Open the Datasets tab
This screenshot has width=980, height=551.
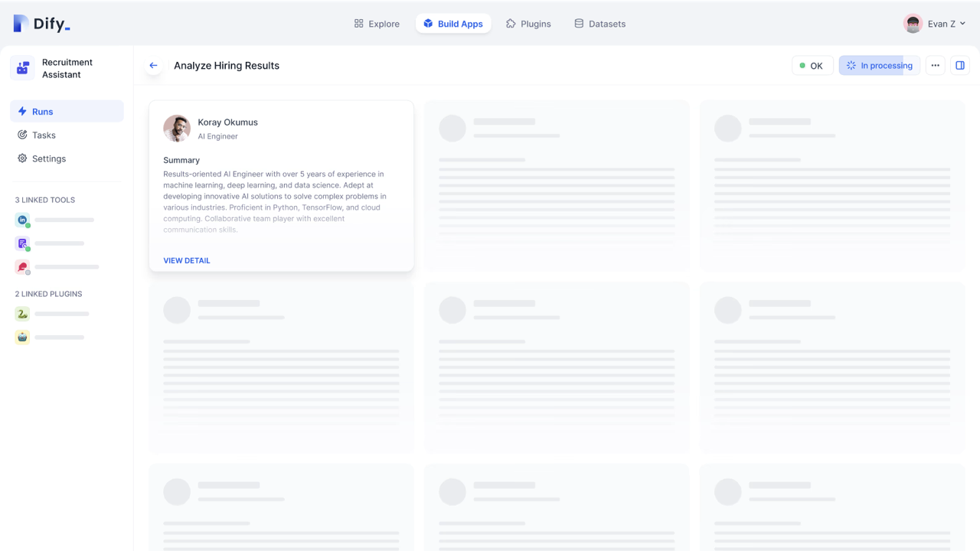(x=599, y=24)
